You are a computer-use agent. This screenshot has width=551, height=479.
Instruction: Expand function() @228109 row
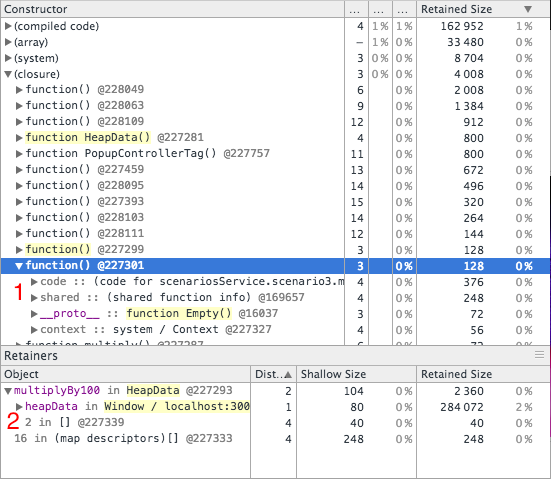click(x=19, y=122)
